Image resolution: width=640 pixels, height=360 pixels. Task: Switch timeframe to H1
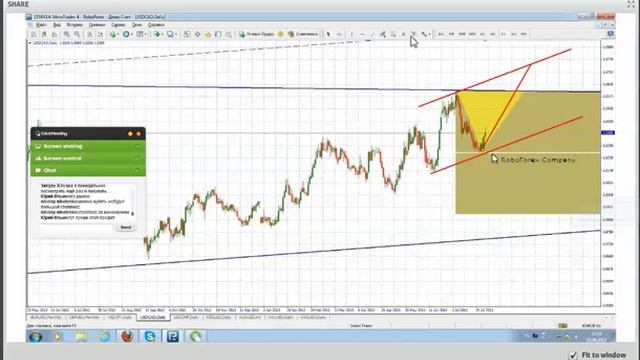(x=482, y=34)
